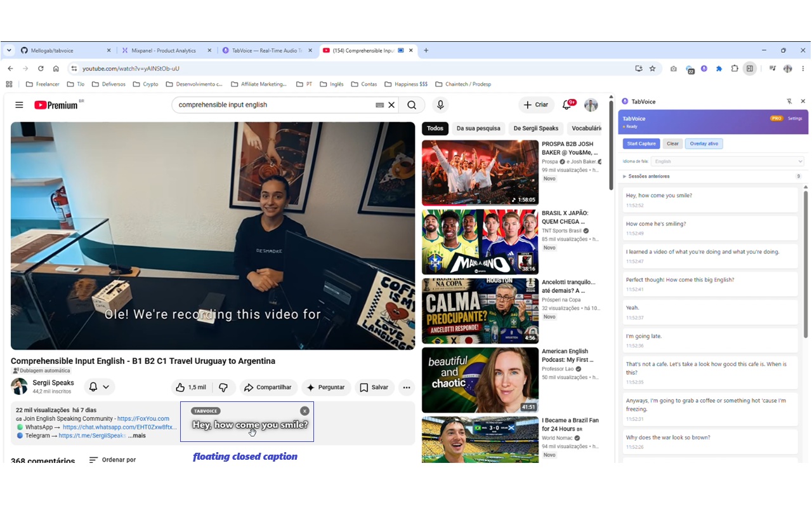The image size is (812, 508).
Task: Dislike the video
Action: [223, 387]
